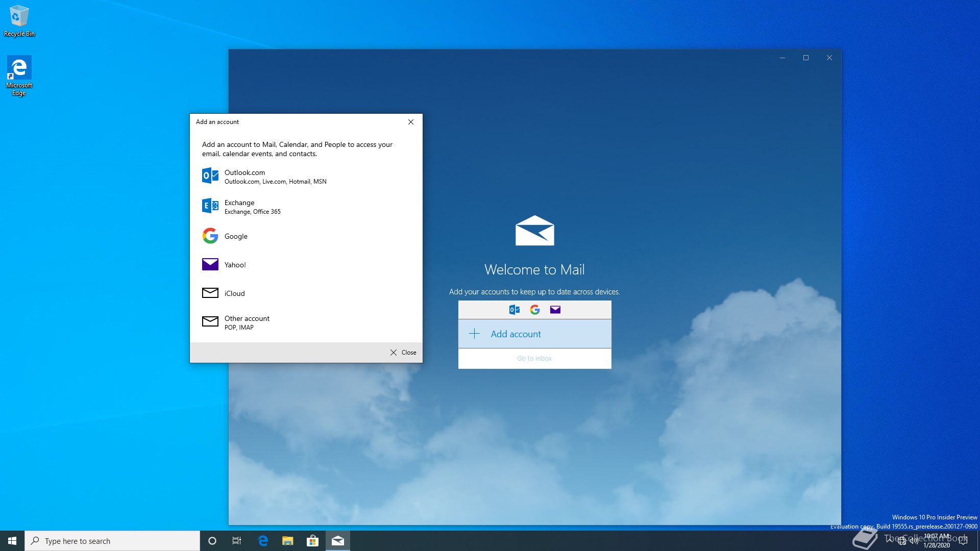Click the Google label text
Screen dimensions: 980x551
[236, 236]
